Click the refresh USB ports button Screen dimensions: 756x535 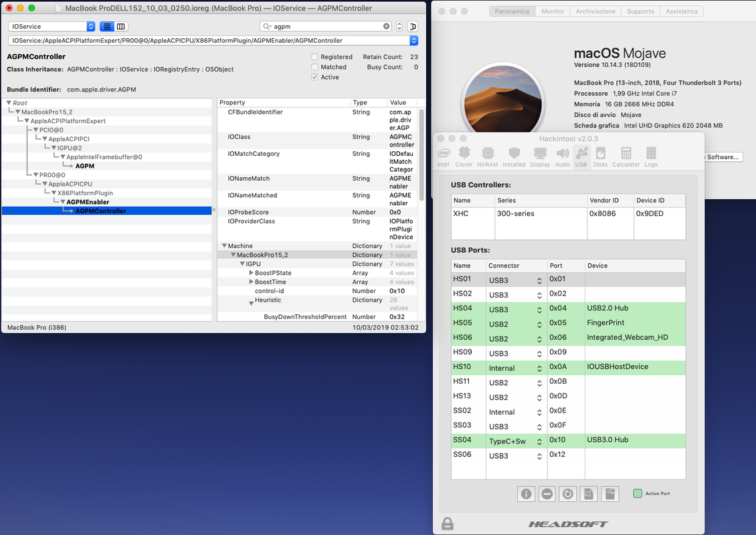coord(568,494)
